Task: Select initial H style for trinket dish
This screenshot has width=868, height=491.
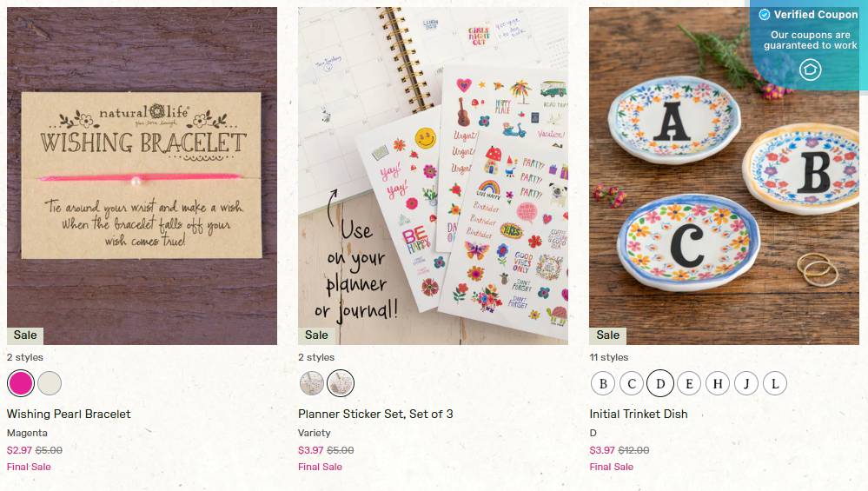Action: 718,383
